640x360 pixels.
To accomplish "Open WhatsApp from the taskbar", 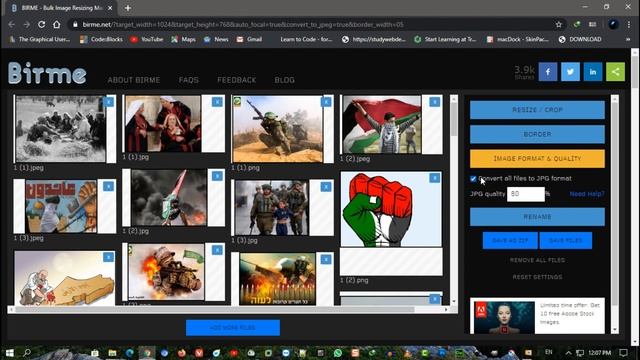I will click(338, 353).
